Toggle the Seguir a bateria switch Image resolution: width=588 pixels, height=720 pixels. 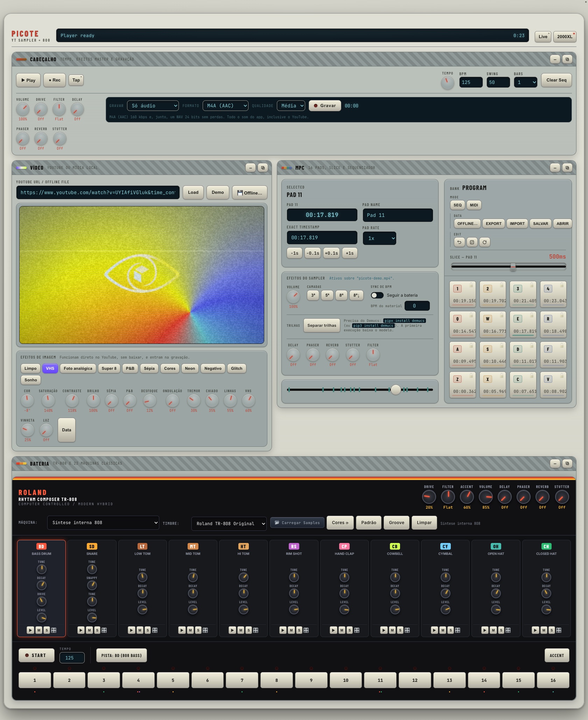click(377, 295)
